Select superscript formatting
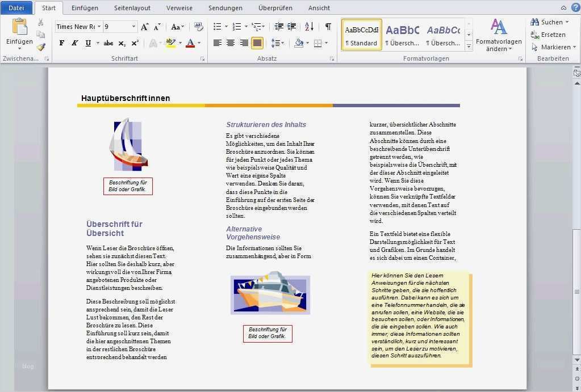The height and width of the screenshot is (392, 581). coord(134,43)
